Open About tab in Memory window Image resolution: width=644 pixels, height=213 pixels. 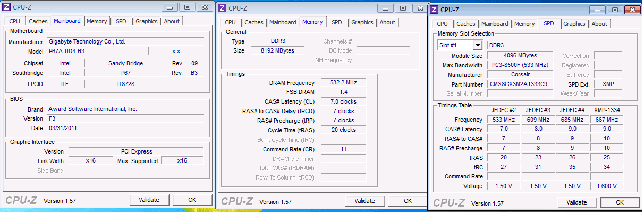coord(387,22)
